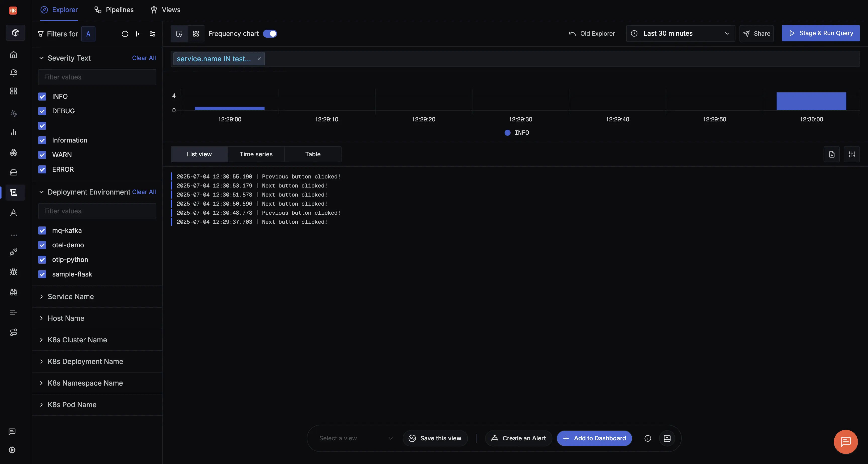Clear All Severity Text filters
The image size is (868, 464).
(144, 58)
